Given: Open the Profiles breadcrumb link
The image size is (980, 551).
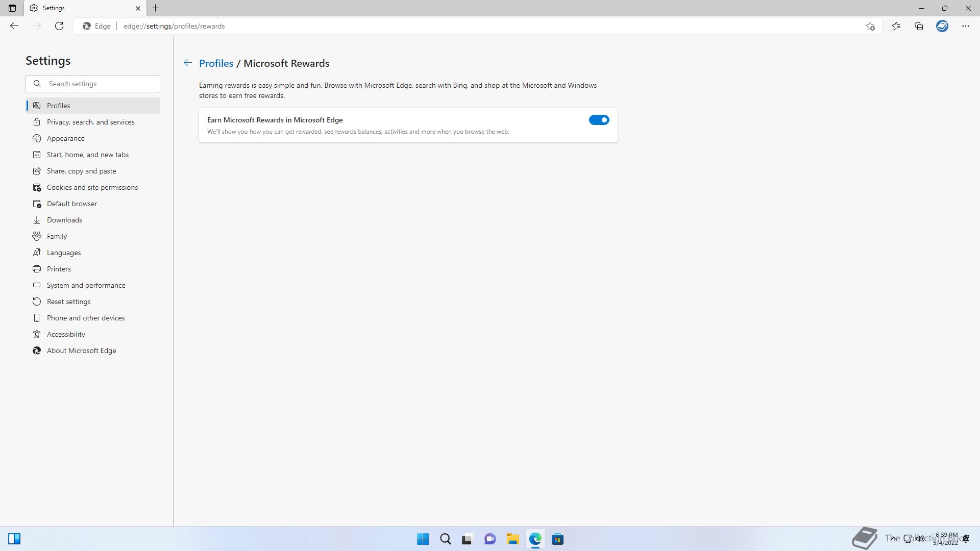Looking at the screenshot, I should coord(216,63).
